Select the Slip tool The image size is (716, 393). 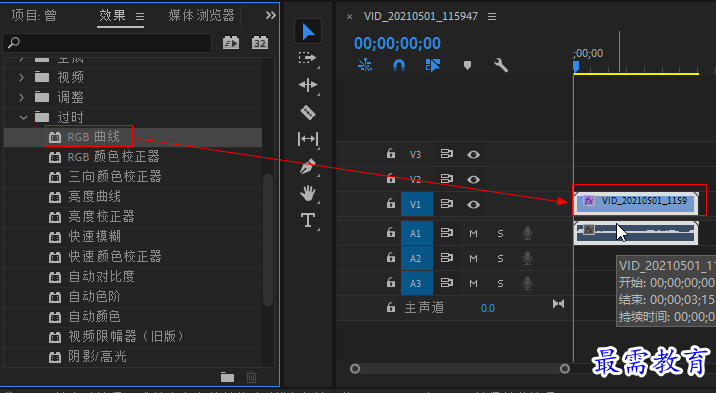tap(308, 139)
